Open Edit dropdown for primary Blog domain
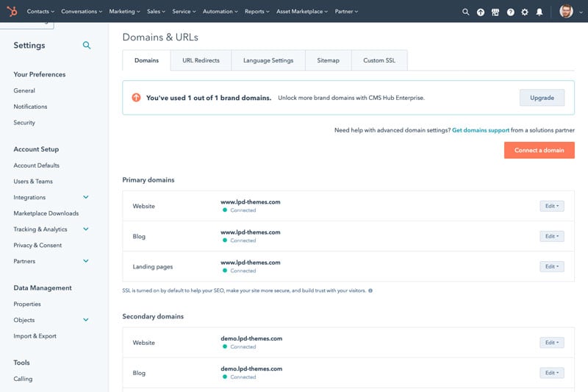 pyautogui.click(x=552, y=236)
